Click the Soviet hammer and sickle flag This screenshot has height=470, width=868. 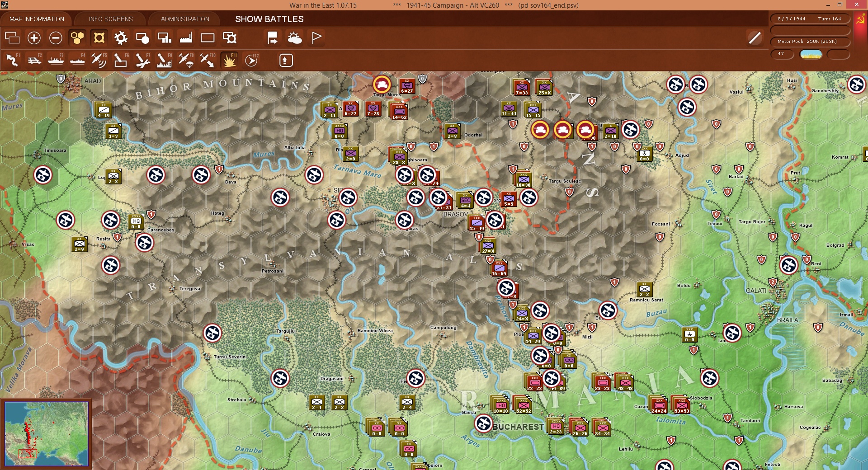point(860,20)
